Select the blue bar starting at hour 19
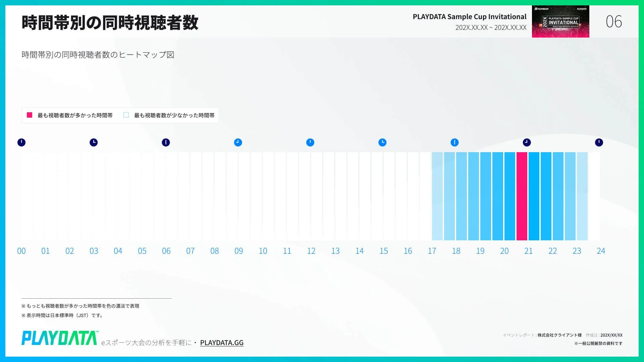 [486, 196]
